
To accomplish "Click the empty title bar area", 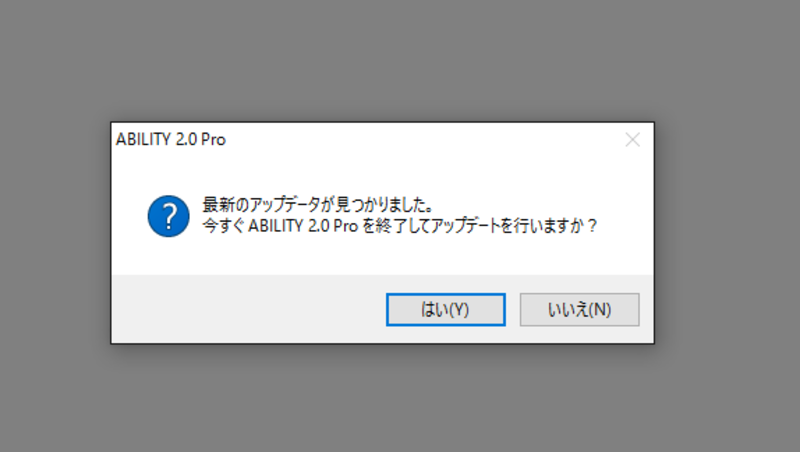I will [423, 140].
